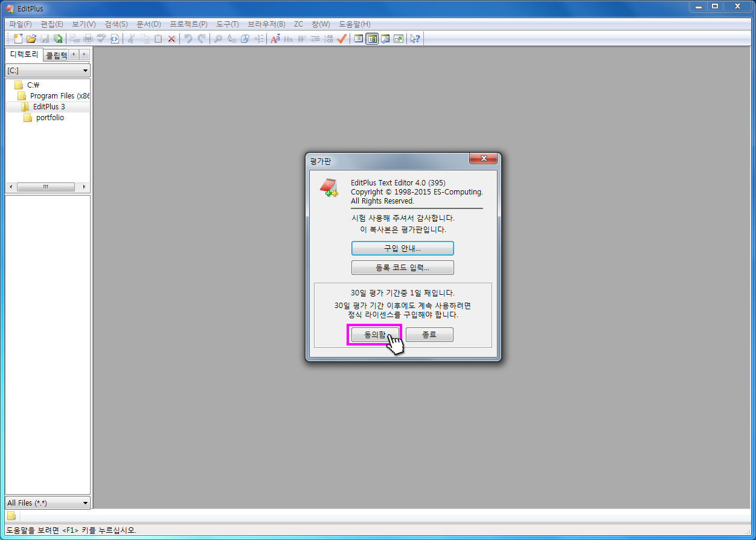The image size is (756, 540).
Task: Click the tab scroll left arrow
Action: click(74, 54)
